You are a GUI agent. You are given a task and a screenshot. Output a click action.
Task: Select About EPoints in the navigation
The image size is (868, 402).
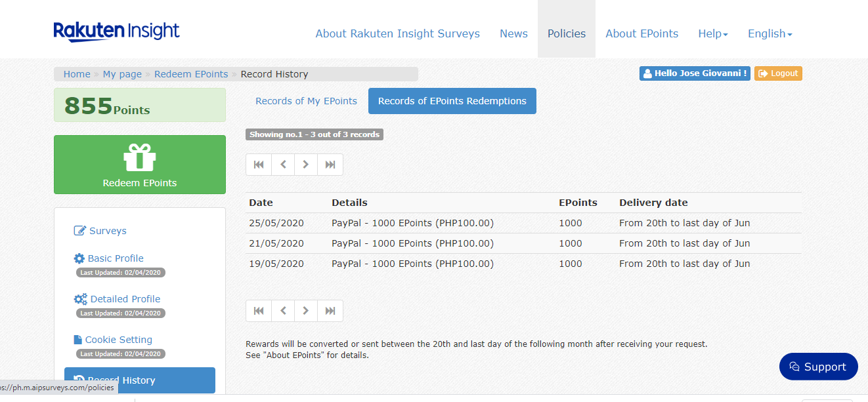pos(641,33)
